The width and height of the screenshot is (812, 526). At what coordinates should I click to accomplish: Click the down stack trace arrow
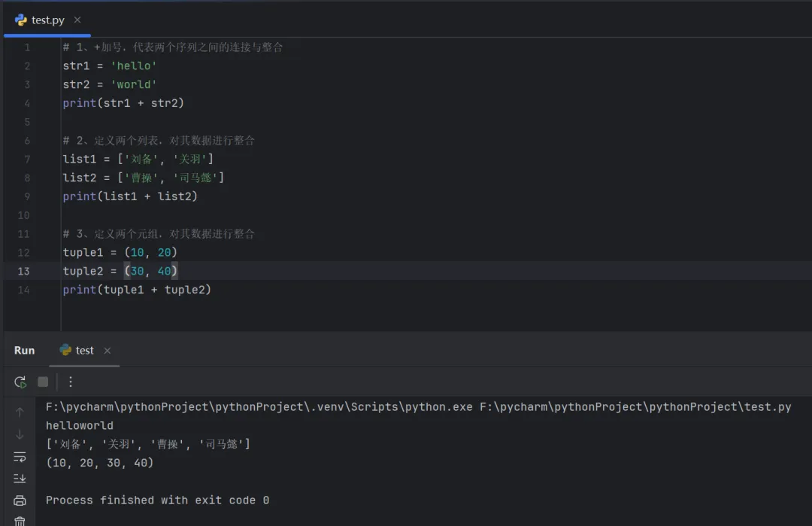click(x=20, y=434)
